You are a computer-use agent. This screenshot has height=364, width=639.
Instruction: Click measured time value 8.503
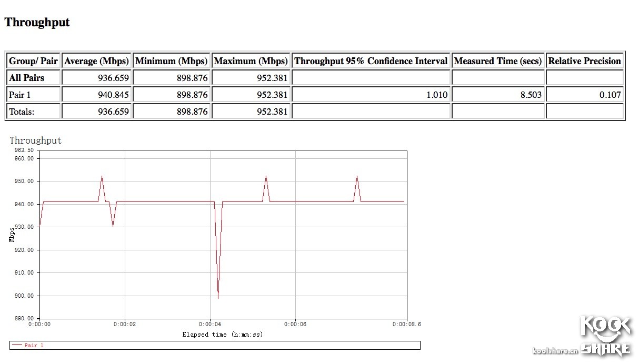532,95
